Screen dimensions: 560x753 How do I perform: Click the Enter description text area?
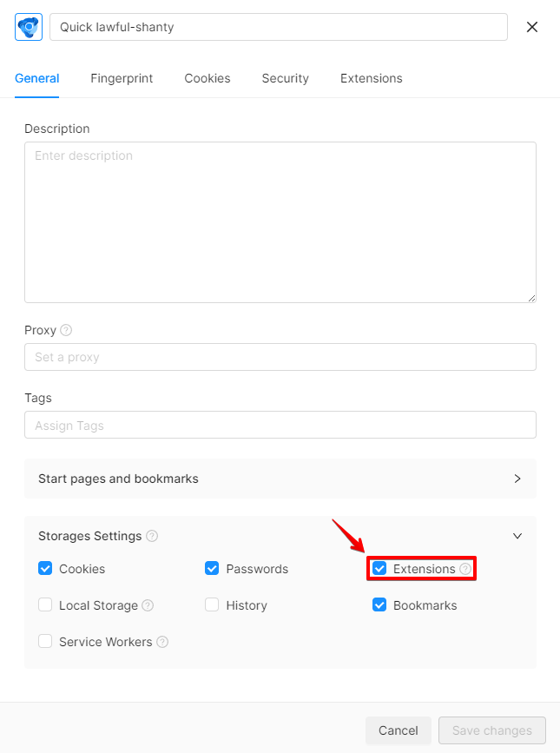(280, 222)
